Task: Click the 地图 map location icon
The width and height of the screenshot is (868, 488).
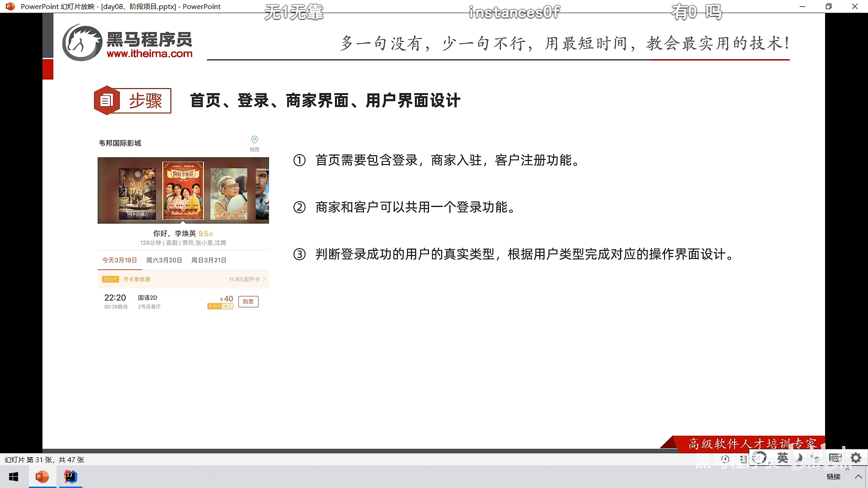Action: [x=255, y=140]
